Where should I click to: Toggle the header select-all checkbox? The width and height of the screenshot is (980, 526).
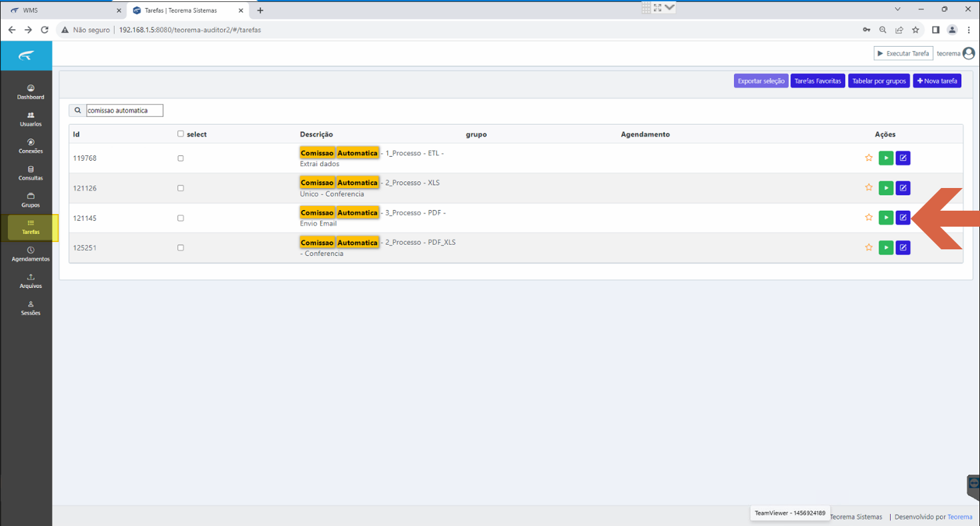click(x=181, y=134)
